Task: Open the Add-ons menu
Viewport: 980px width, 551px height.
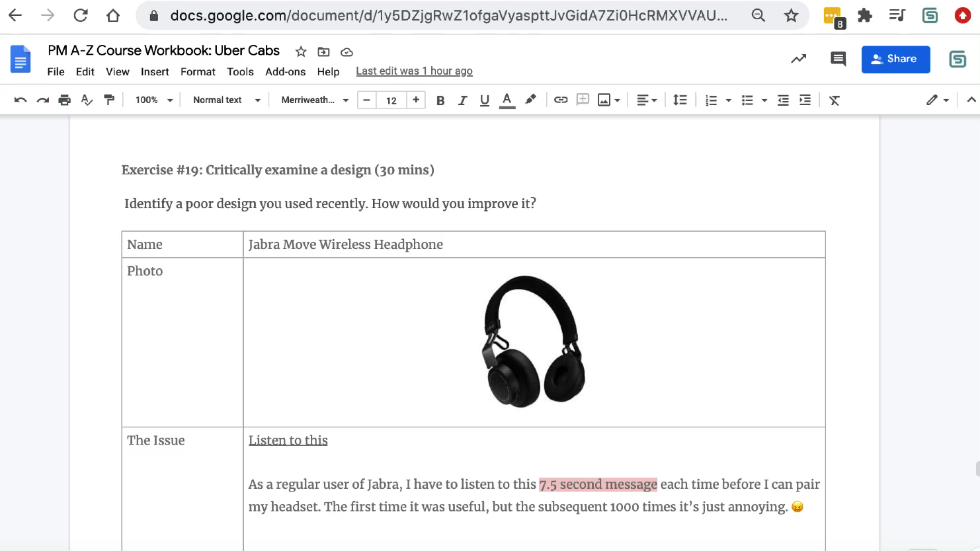Action: click(x=286, y=71)
